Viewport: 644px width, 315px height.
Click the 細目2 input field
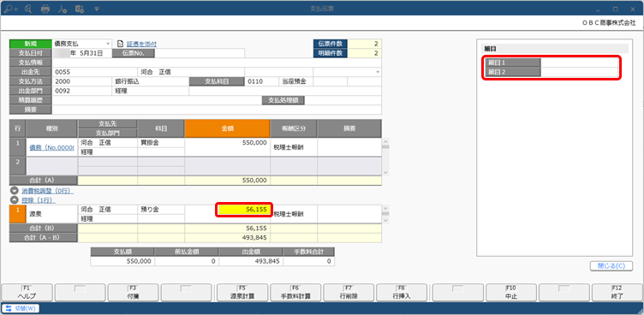pyautogui.click(x=579, y=72)
